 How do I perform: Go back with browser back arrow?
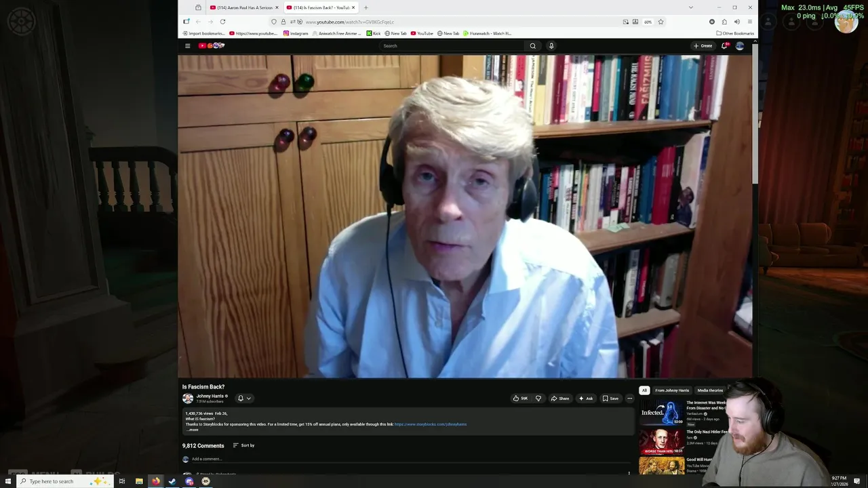[x=198, y=22]
